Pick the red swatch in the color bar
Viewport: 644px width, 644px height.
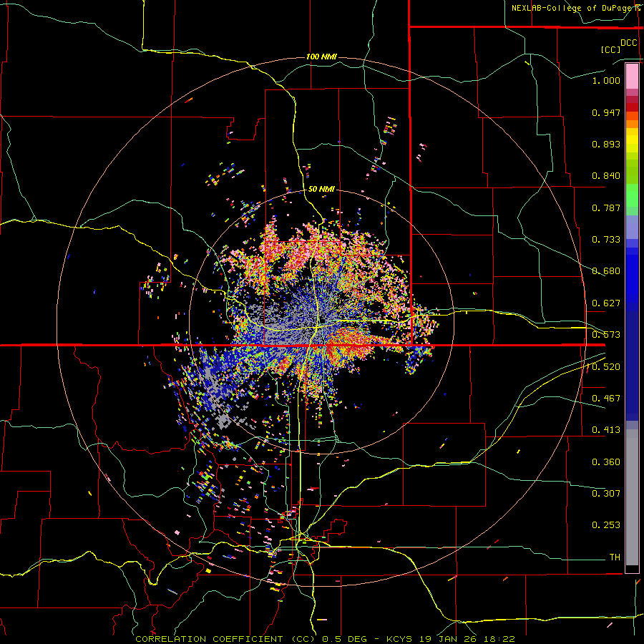[632, 107]
